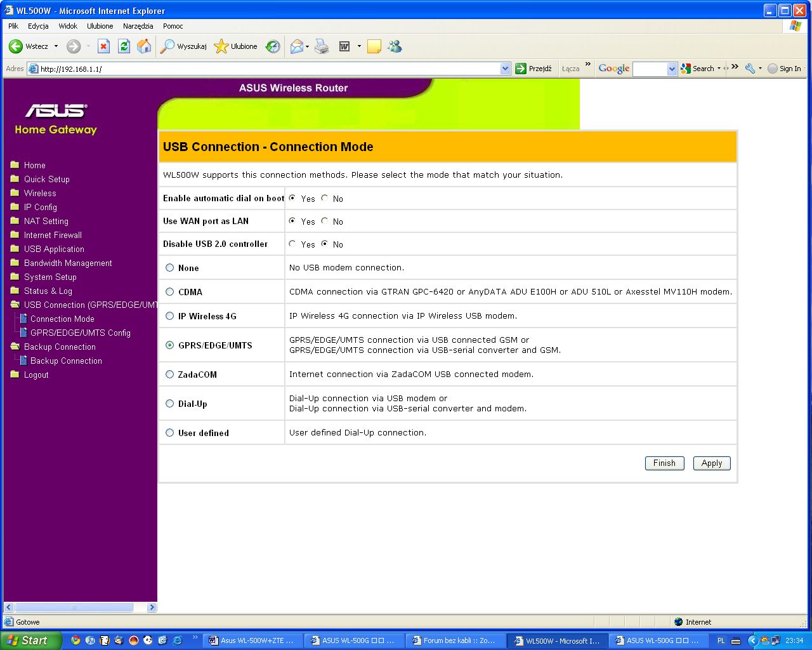Open the Edycja menu
The width and height of the screenshot is (812, 650).
point(38,26)
